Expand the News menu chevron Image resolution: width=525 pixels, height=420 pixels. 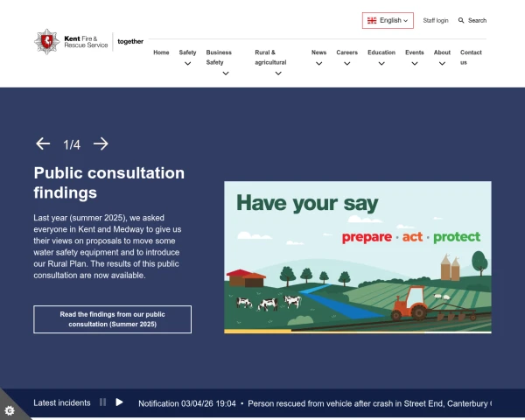318,63
